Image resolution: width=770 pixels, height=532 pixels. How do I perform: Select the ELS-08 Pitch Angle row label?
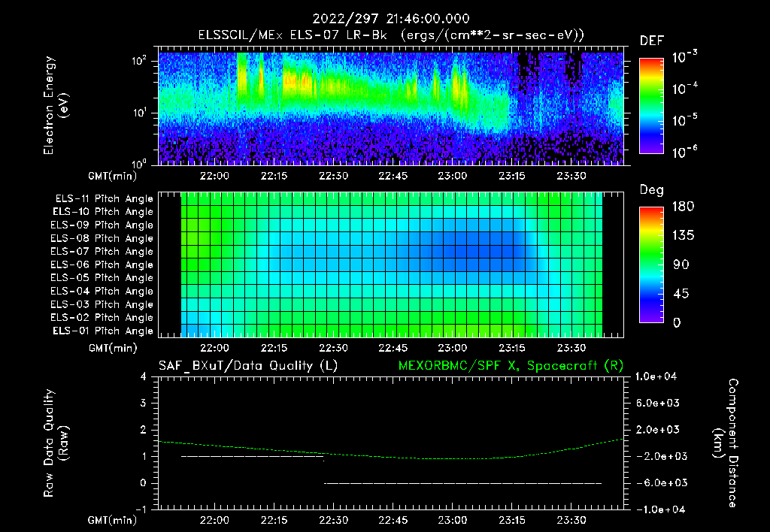coord(102,238)
